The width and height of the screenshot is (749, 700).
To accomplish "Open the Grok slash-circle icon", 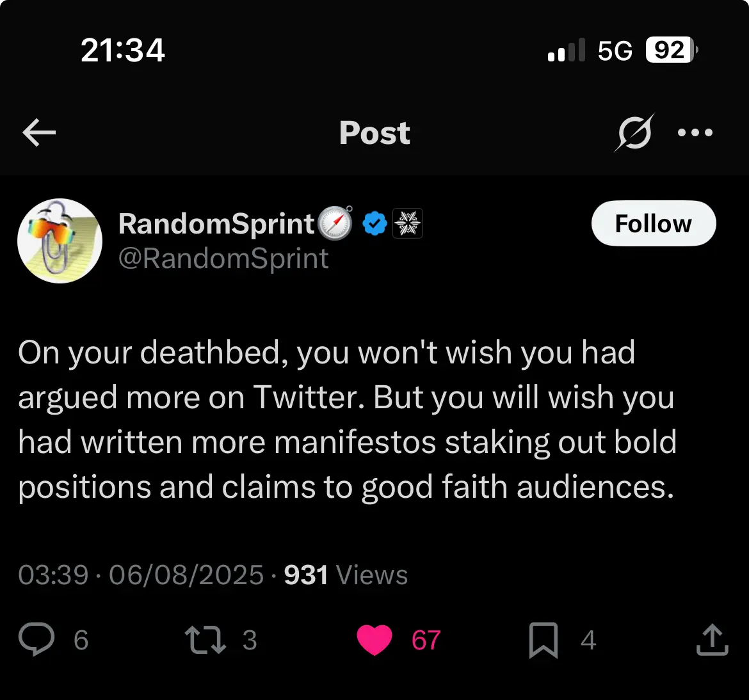I will tap(634, 133).
